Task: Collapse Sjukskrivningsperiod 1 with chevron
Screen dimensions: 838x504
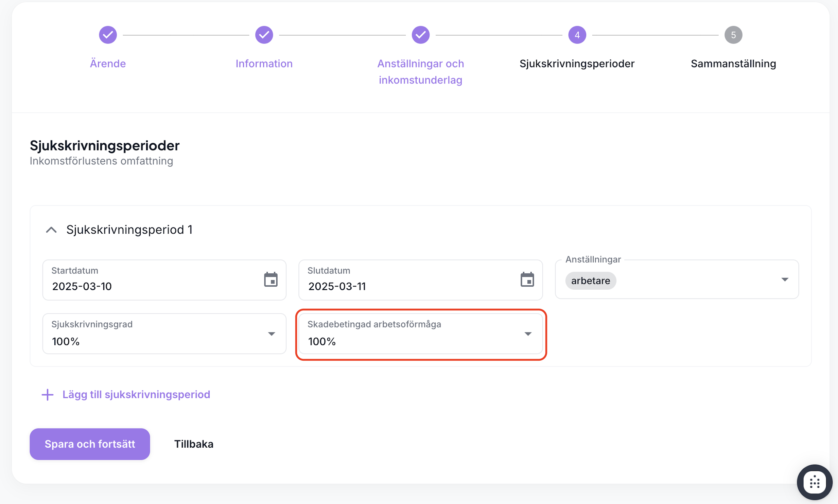Action: [51, 230]
